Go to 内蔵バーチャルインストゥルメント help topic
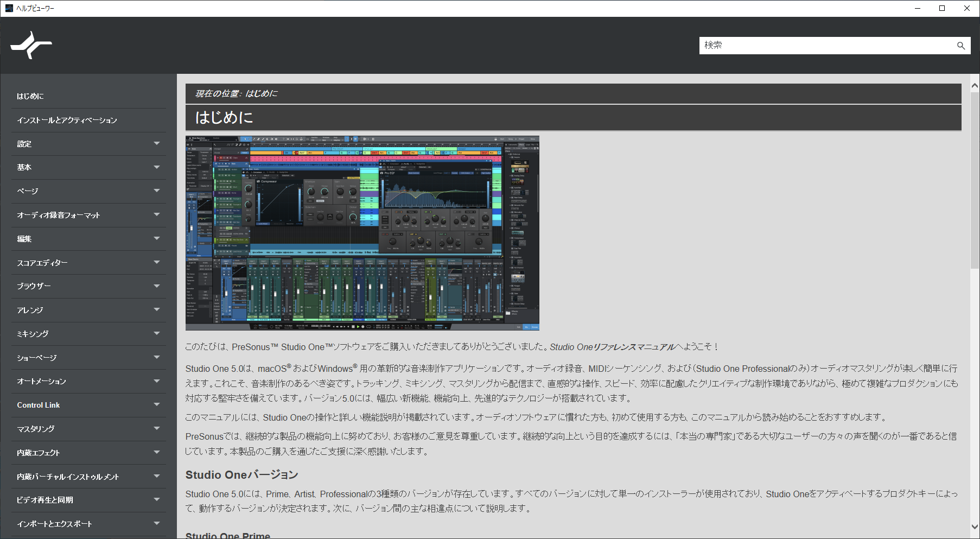This screenshot has width=980, height=539. pos(68,477)
